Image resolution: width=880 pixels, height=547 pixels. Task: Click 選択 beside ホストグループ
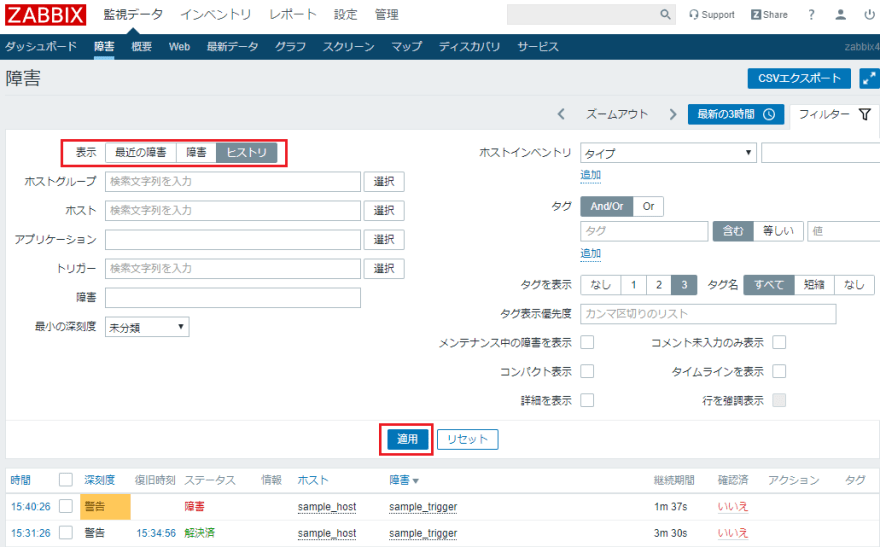tap(384, 182)
